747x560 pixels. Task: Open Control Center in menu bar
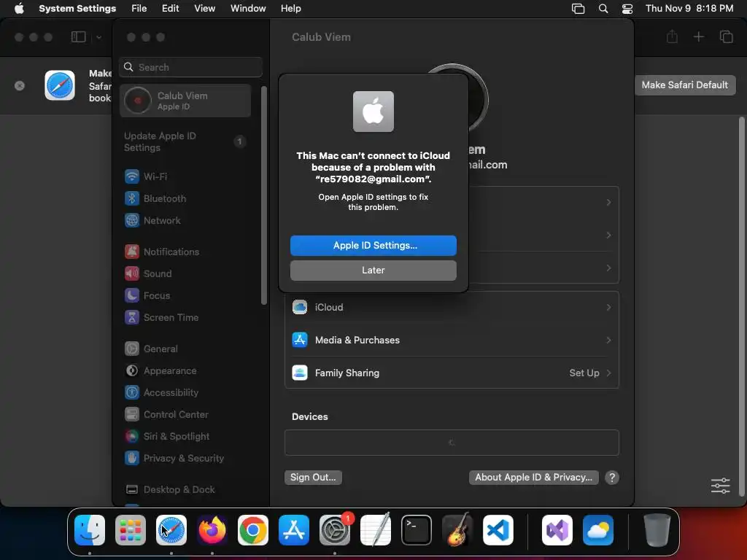pyautogui.click(x=627, y=9)
